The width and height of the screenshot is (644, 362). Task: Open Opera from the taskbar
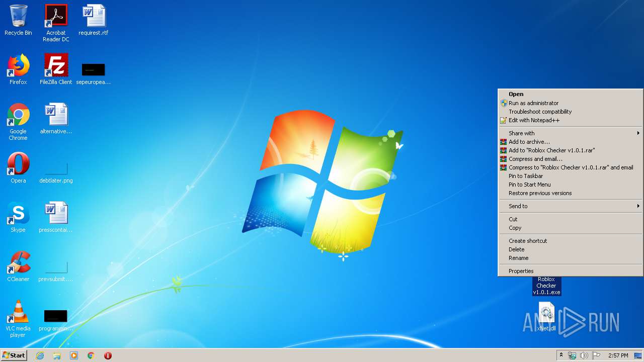(x=108, y=355)
